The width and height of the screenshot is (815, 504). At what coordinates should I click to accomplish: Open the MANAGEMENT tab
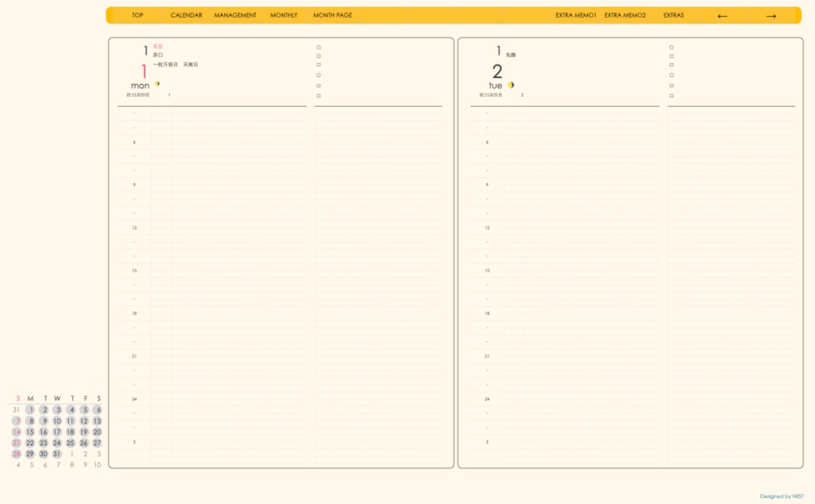[235, 15]
